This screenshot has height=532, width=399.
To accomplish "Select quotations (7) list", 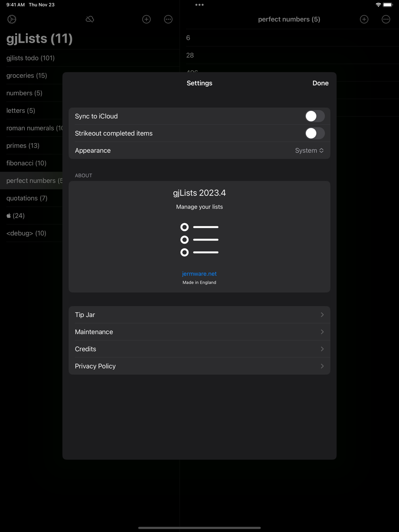I will tap(31, 198).
